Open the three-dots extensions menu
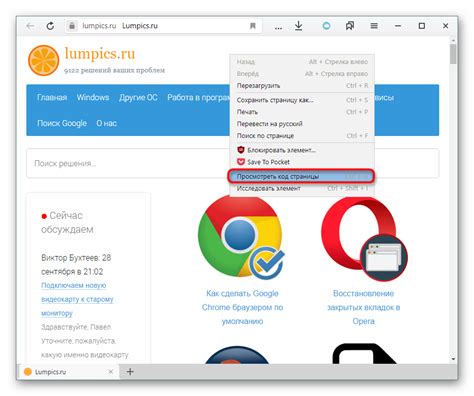 278,28
